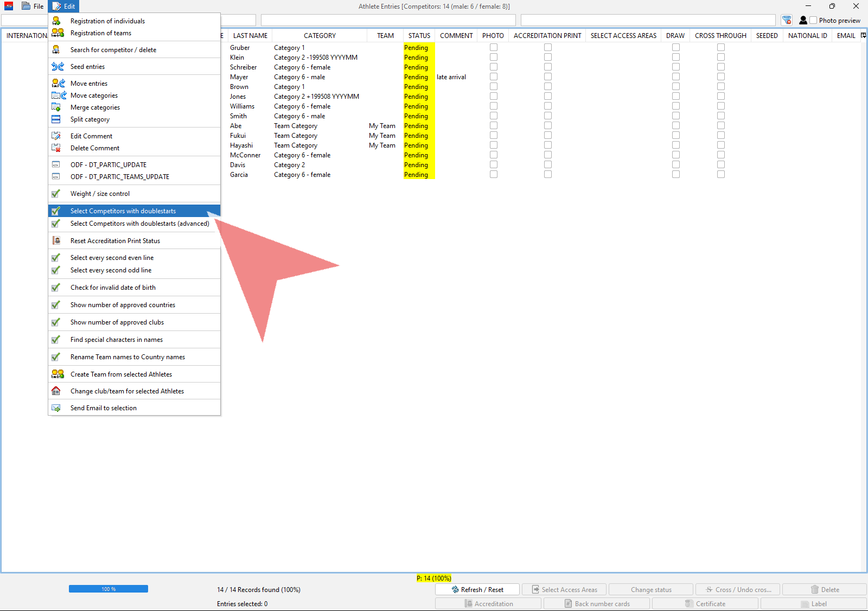Select Move categories menu entry
This screenshot has height=611, width=868.
click(x=94, y=96)
